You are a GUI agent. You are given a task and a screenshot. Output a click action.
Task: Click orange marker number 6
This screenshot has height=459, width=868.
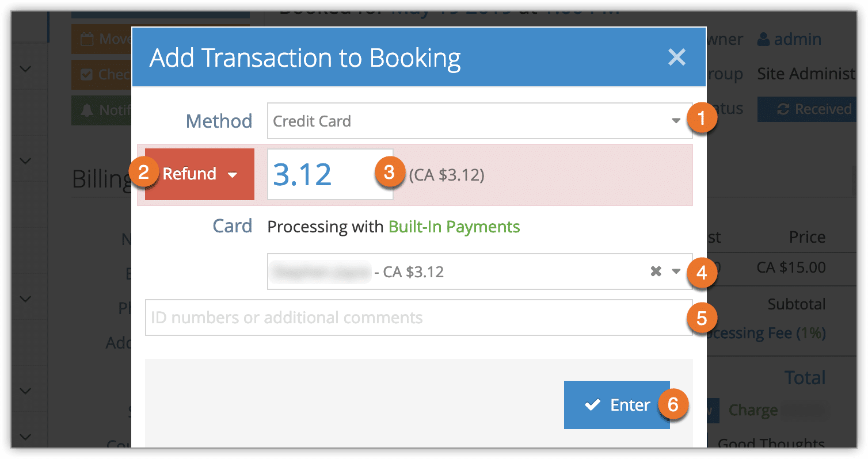click(x=672, y=404)
